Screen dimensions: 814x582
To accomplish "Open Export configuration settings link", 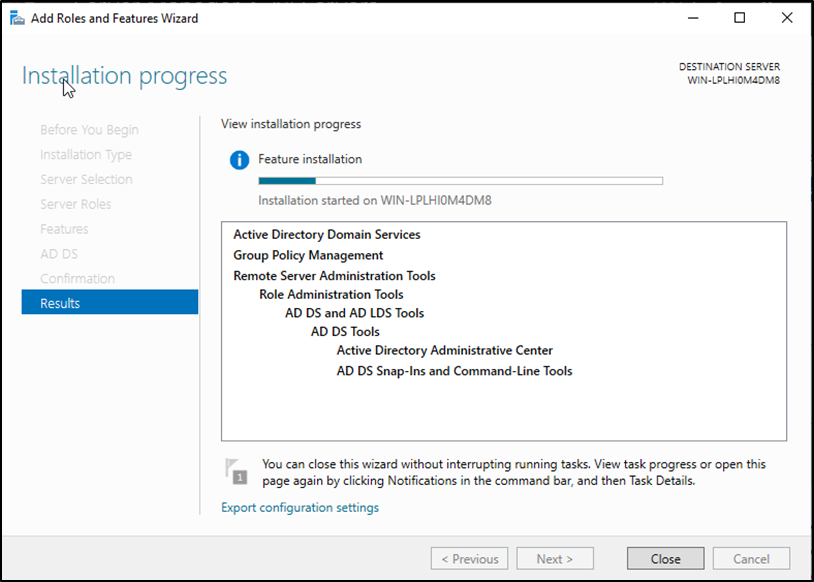I will tap(300, 508).
